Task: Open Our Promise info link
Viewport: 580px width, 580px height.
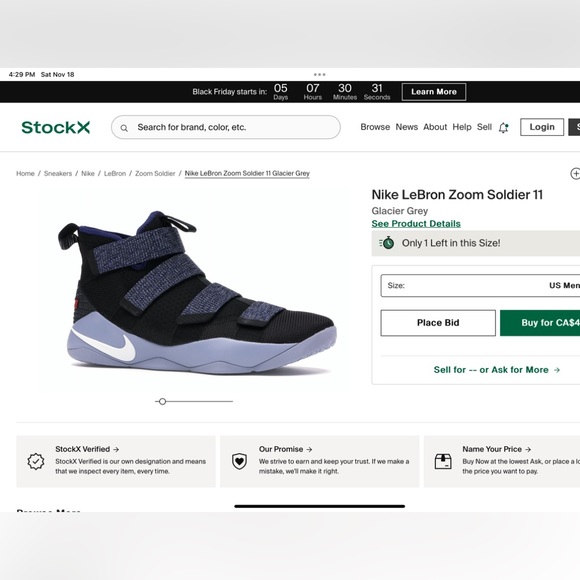Action: (286, 449)
